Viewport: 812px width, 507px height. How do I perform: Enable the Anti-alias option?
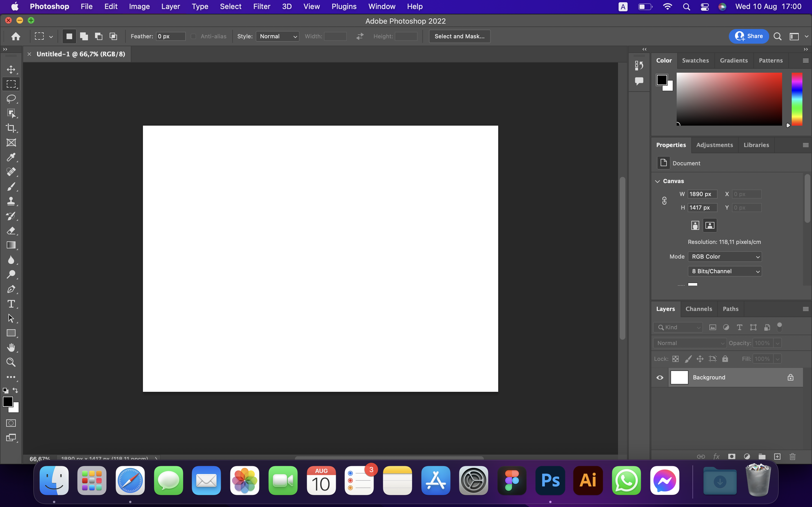coord(193,36)
